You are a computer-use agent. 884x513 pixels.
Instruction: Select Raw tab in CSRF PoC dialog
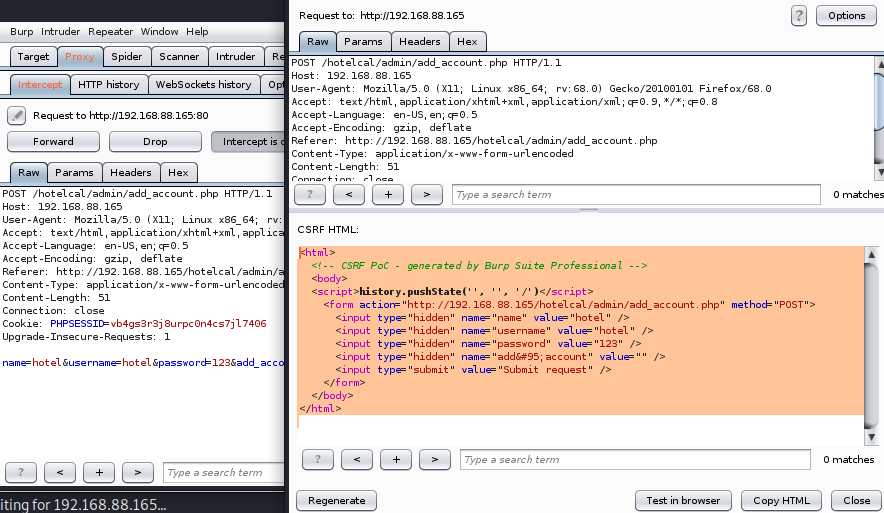[x=317, y=42]
